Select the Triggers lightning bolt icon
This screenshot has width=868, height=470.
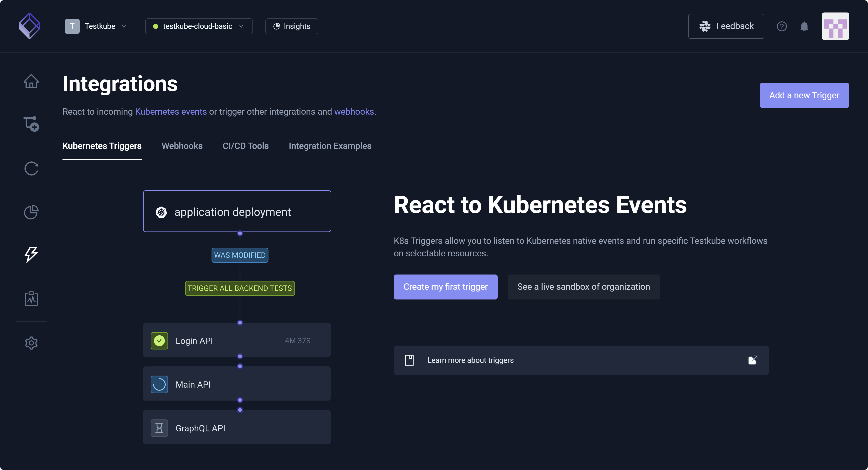click(x=31, y=255)
